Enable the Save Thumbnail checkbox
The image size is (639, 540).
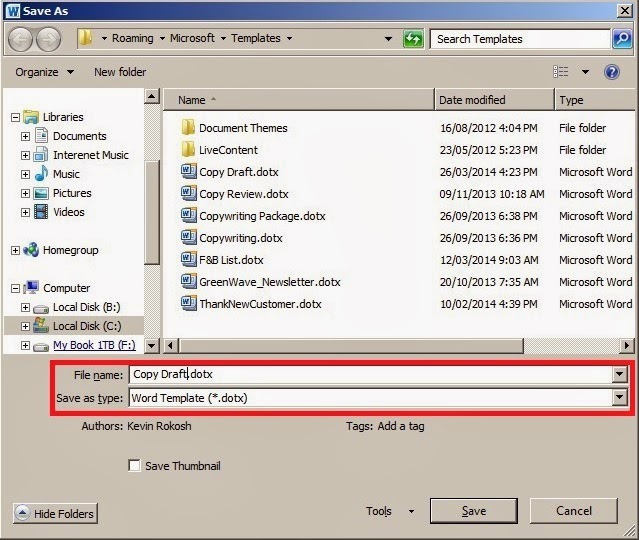click(x=134, y=465)
